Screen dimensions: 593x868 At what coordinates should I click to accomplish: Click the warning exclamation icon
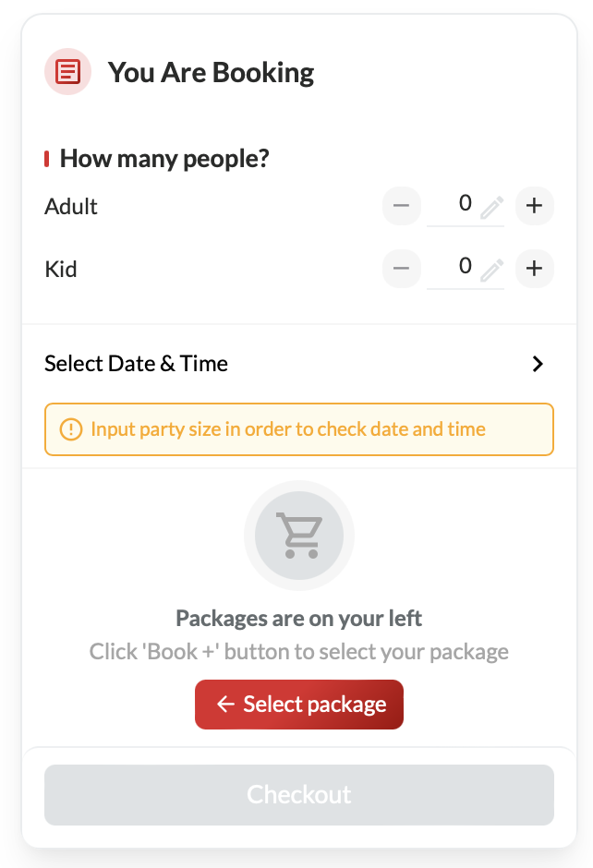pyautogui.click(x=71, y=429)
